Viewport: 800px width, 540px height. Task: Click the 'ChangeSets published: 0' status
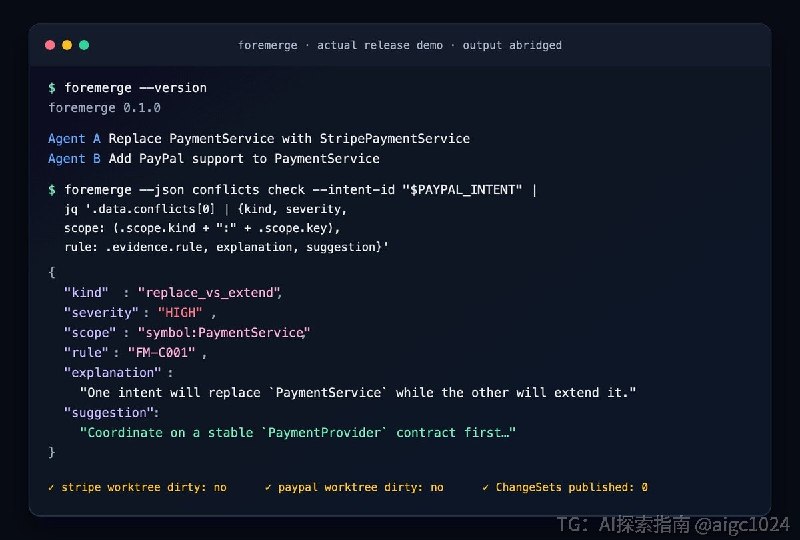click(565, 487)
